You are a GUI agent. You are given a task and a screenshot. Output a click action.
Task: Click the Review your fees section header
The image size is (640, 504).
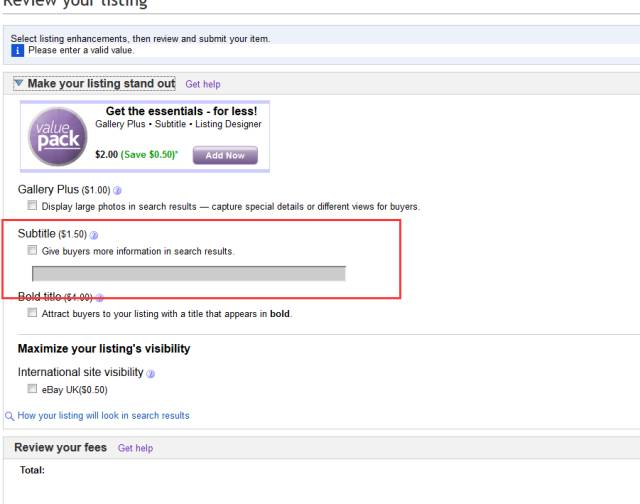(x=60, y=448)
